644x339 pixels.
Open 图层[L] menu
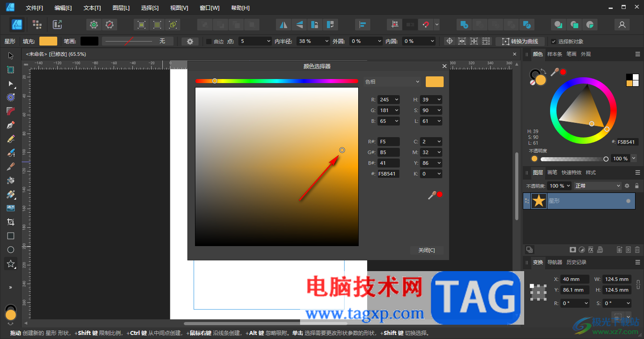pos(121,8)
